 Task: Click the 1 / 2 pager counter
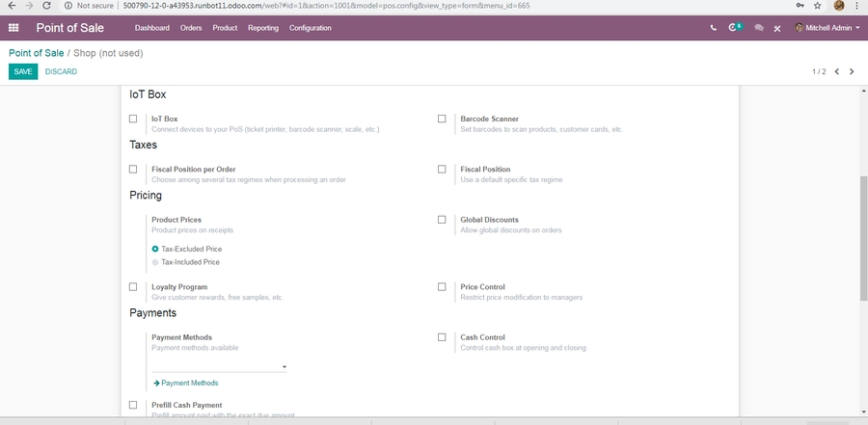[x=819, y=71]
